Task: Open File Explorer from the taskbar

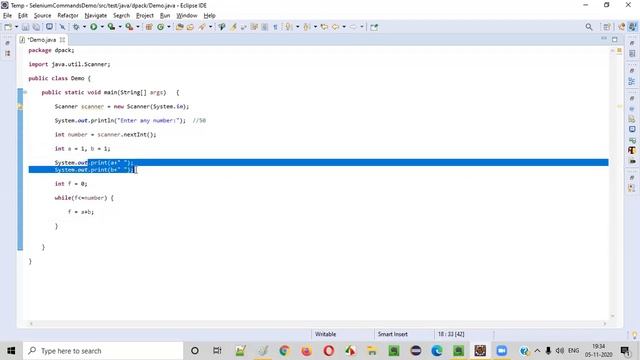Action: [372, 351]
